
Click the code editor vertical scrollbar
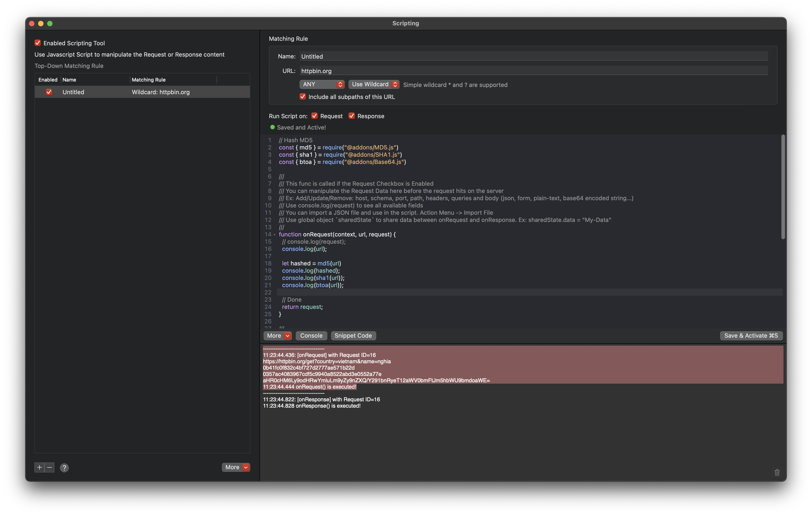click(x=783, y=187)
